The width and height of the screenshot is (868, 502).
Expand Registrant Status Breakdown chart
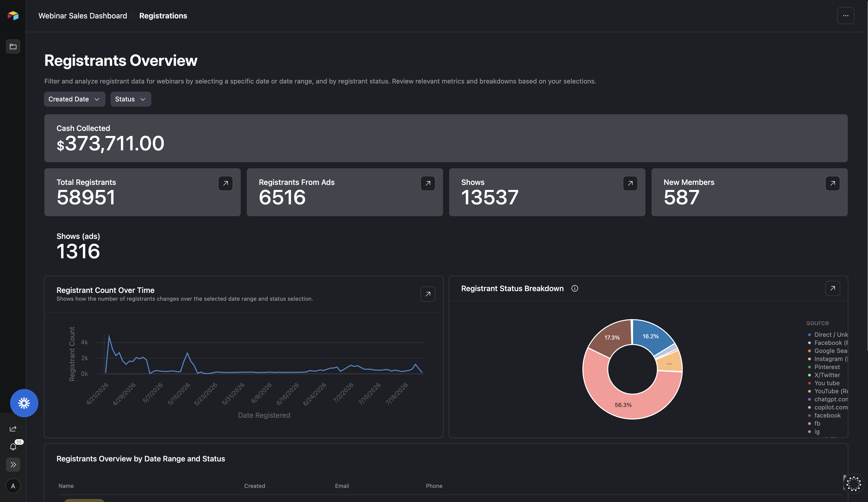click(832, 288)
